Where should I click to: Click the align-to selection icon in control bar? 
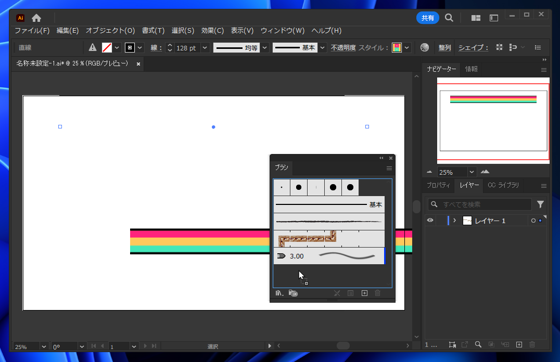pos(513,47)
